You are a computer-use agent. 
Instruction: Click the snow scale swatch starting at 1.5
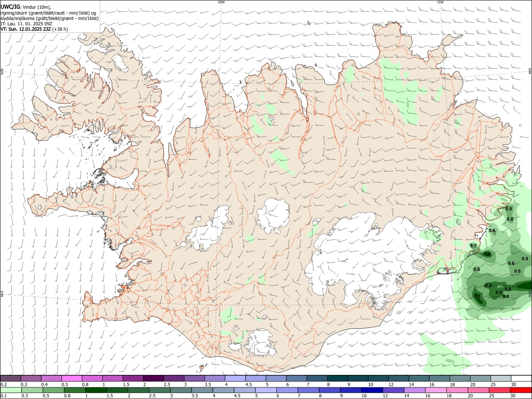click(x=133, y=378)
